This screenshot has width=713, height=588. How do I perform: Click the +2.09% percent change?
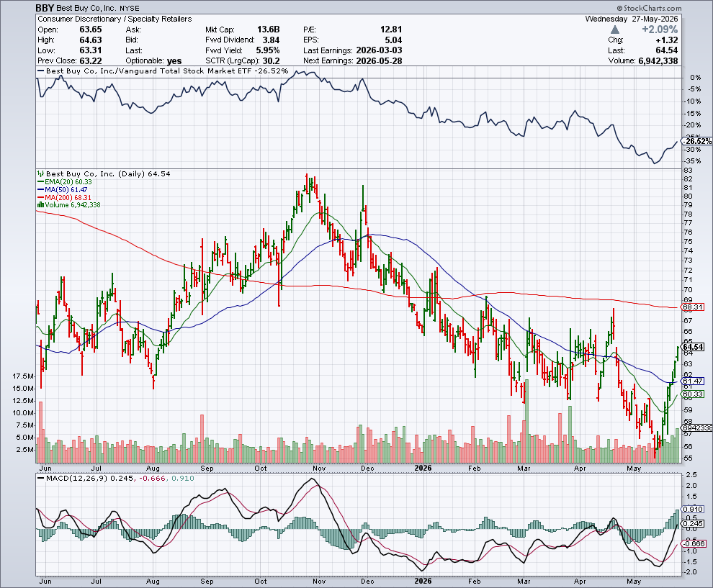click(660, 30)
